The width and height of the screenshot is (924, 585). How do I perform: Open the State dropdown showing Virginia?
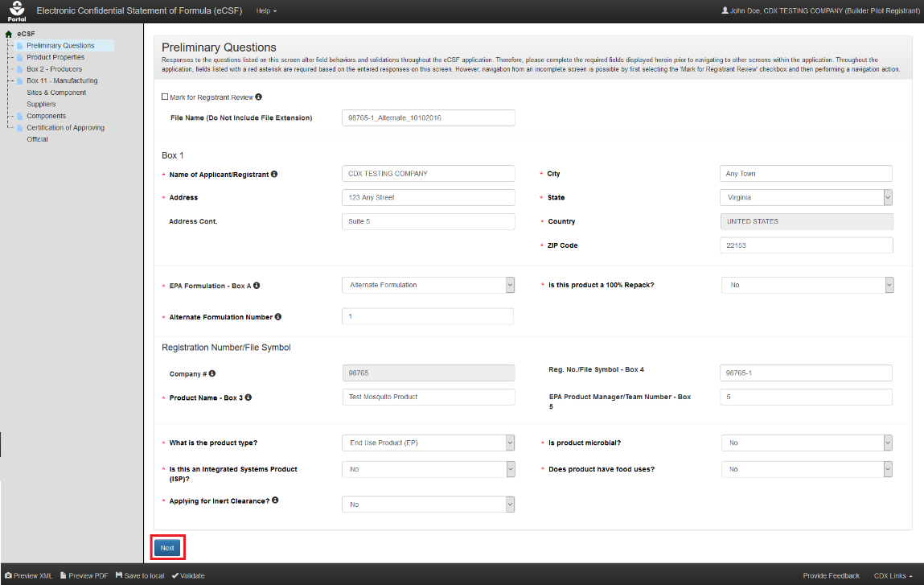pyautogui.click(x=805, y=197)
